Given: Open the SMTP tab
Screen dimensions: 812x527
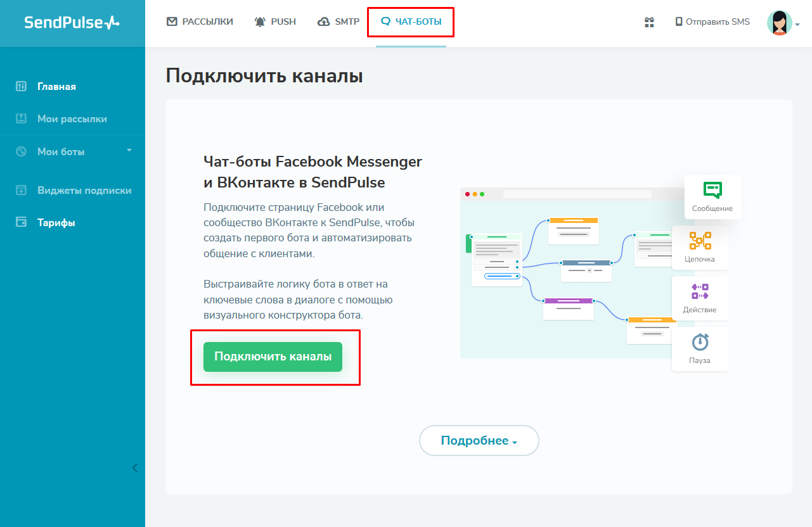Looking at the screenshot, I should [x=338, y=22].
